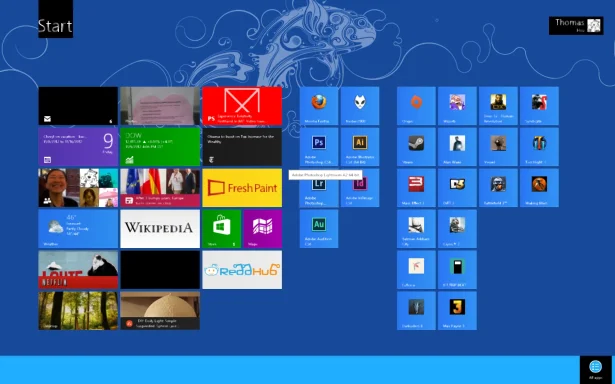Open Mass Effect 3 tile
This screenshot has width=615, height=384.
pyautogui.click(x=416, y=188)
